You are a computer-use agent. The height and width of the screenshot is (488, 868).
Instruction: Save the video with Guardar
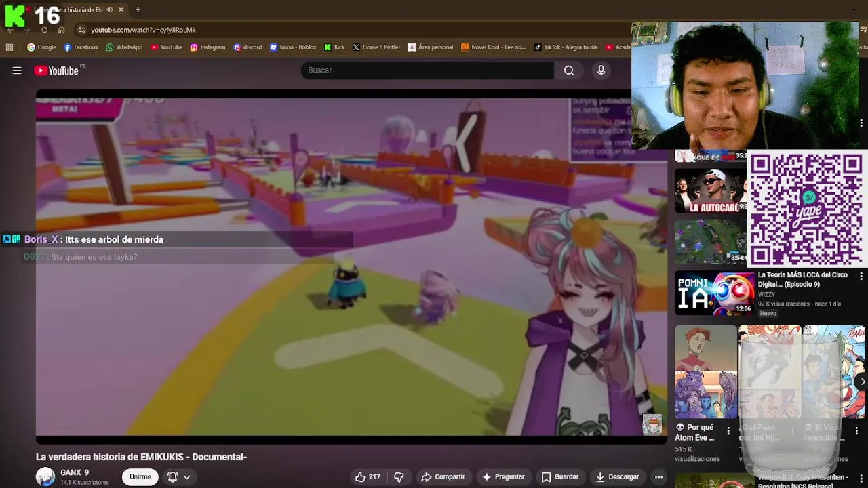coord(559,477)
